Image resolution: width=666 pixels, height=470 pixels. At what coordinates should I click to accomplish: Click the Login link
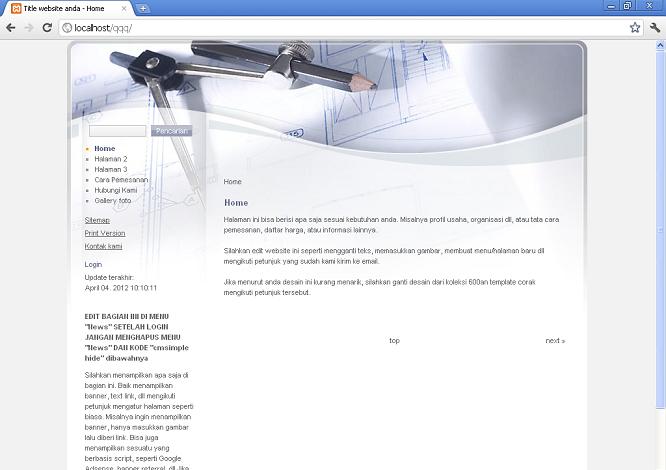point(93,265)
